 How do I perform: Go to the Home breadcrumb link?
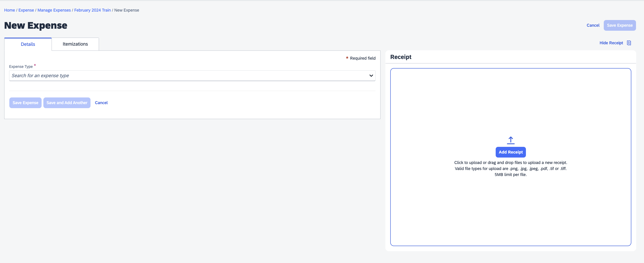10,10
